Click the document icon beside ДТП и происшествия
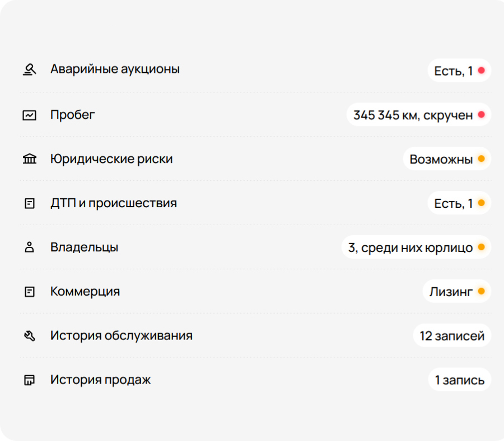Screen dimensions: 504x448 tap(29, 203)
